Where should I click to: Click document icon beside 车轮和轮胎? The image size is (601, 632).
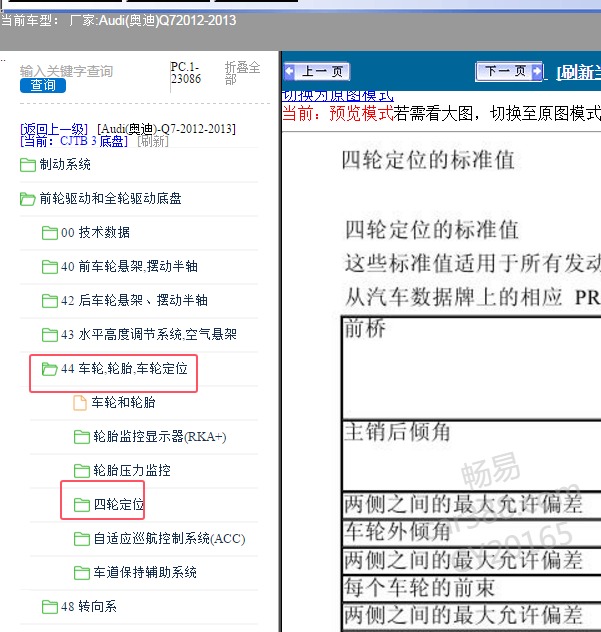[x=80, y=403]
